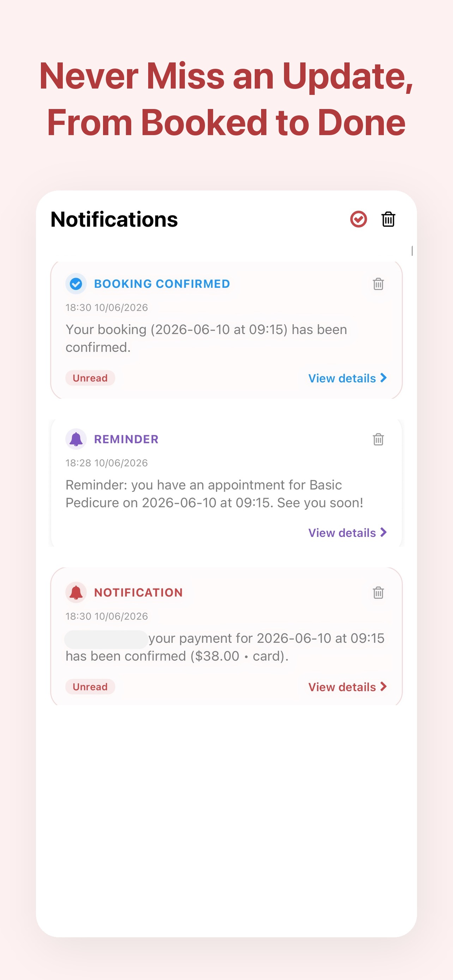
Task: Open View details for the Reminder
Action: 342,533
